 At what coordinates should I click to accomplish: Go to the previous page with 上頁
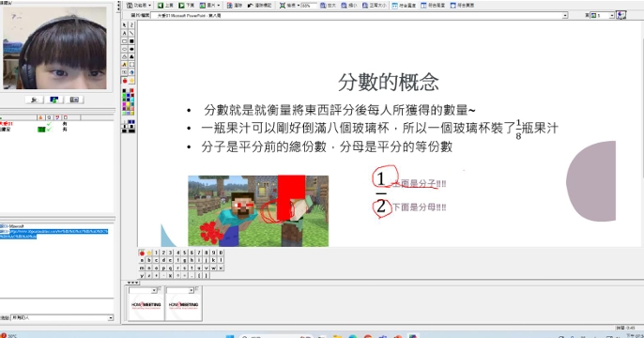coord(165,6)
